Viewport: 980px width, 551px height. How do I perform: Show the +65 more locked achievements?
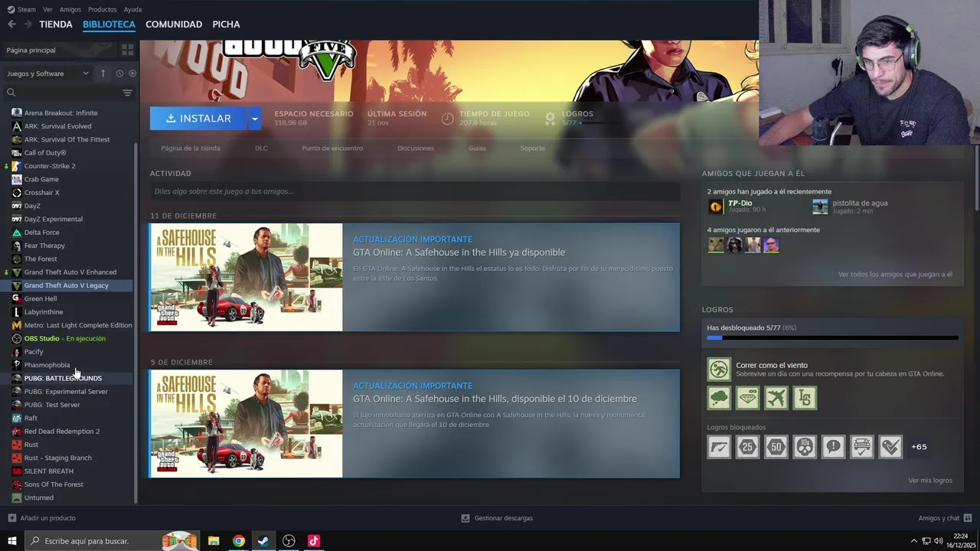pos(919,446)
